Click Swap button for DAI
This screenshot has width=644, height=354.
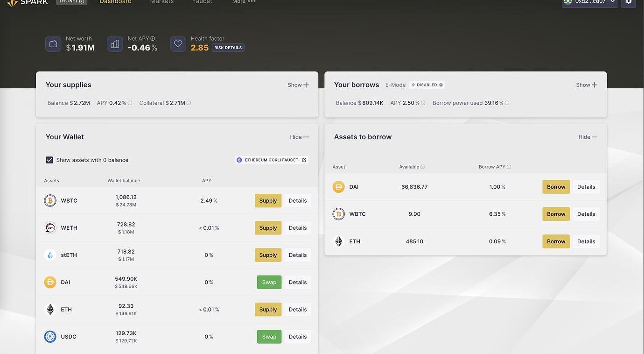(x=269, y=283)
